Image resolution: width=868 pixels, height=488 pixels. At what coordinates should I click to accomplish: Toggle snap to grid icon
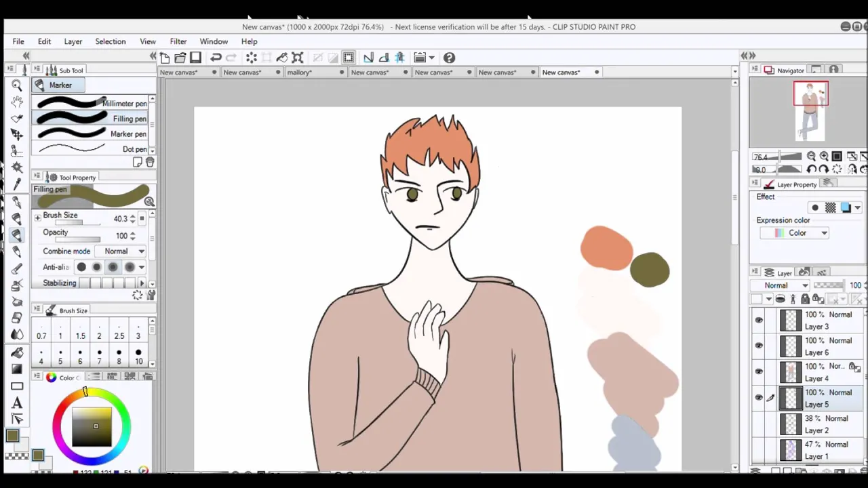(399, 58)
